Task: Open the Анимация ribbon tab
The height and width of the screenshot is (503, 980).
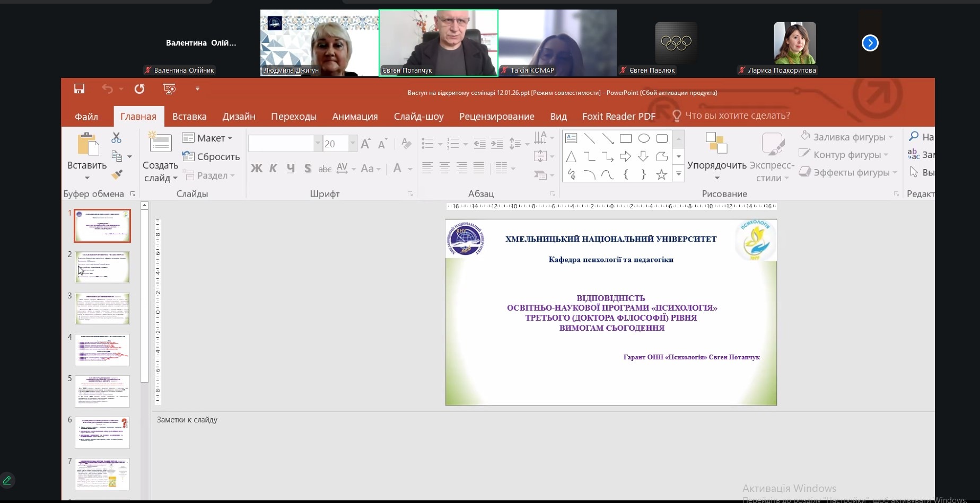Action: click(355, 116)
